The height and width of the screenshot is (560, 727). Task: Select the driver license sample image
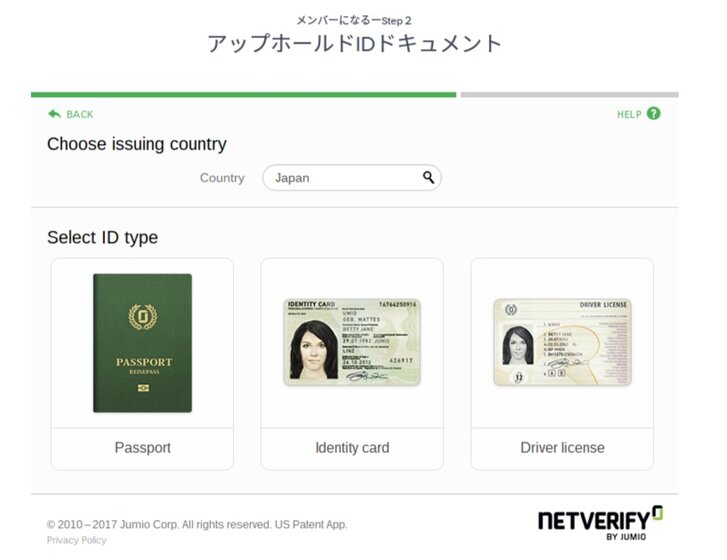click(x=562, y=342)
